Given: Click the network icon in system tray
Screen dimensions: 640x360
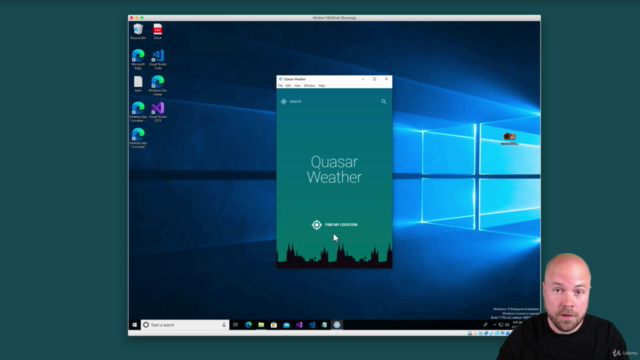Looking at the screenshot, I should 501,325.
